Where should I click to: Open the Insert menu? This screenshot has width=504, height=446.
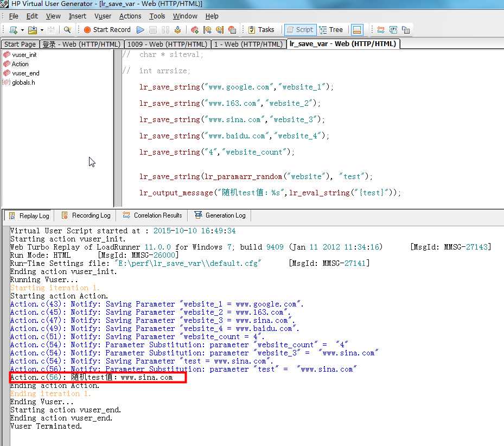(77, 16)
